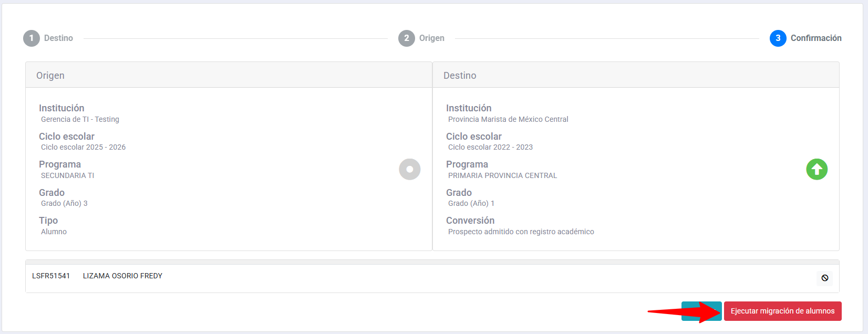868x334 pixels.
Task: Click the green up-arrow icon in Destino
Action: tap(817, 169)
